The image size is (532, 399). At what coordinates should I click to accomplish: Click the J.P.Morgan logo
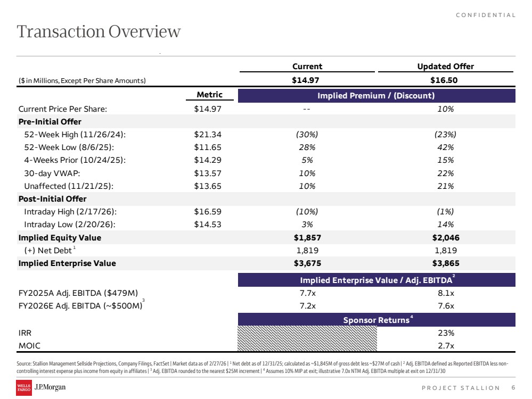click(50, 387)
